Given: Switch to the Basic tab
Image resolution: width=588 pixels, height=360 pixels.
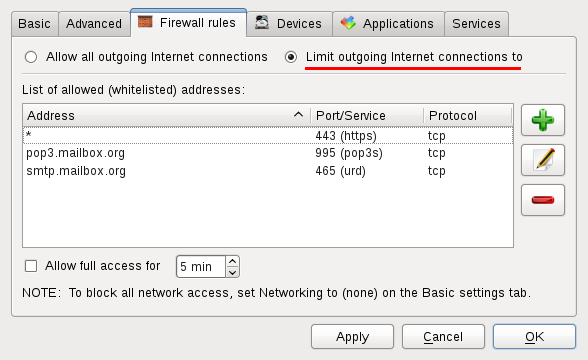Looking at the screenshot, I should coord(34,24).
